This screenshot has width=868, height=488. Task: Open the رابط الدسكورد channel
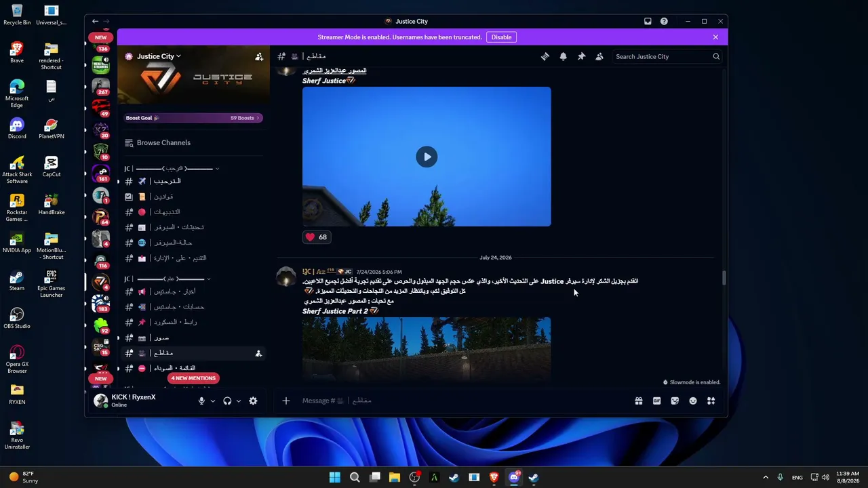click(193, 322)
